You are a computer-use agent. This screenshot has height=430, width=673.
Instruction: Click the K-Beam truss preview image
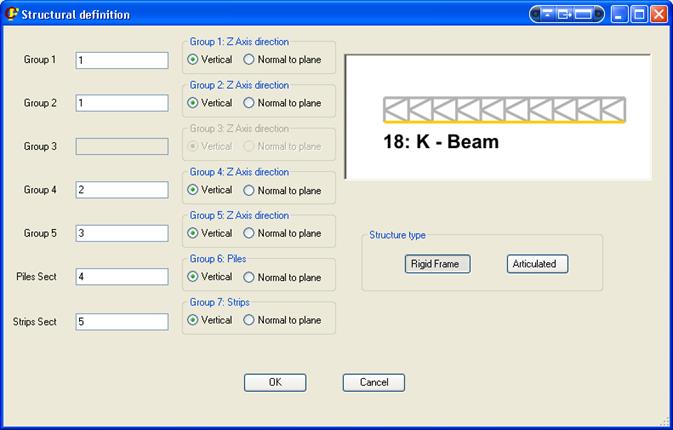click(504, 110)
